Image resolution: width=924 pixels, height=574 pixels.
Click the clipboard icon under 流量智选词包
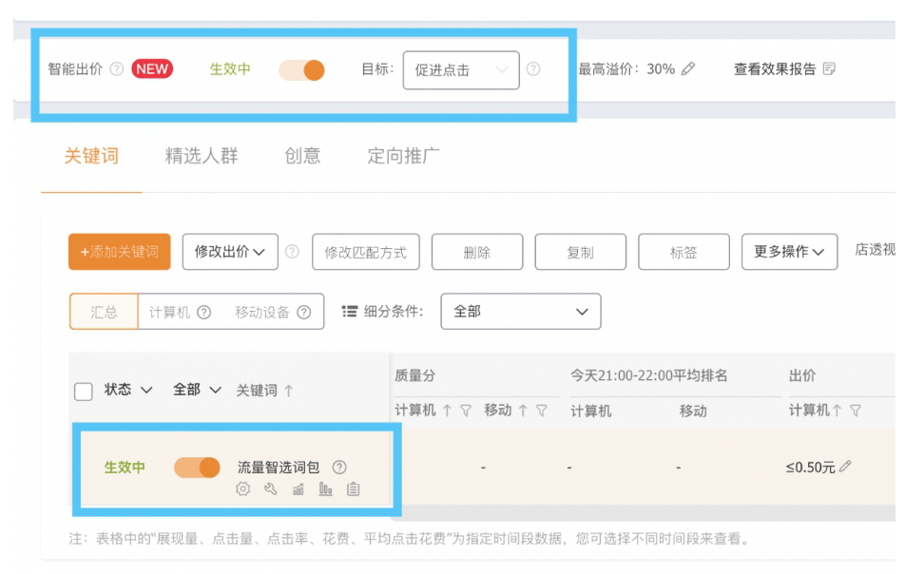pyautogui.click(x=354, y=489)
